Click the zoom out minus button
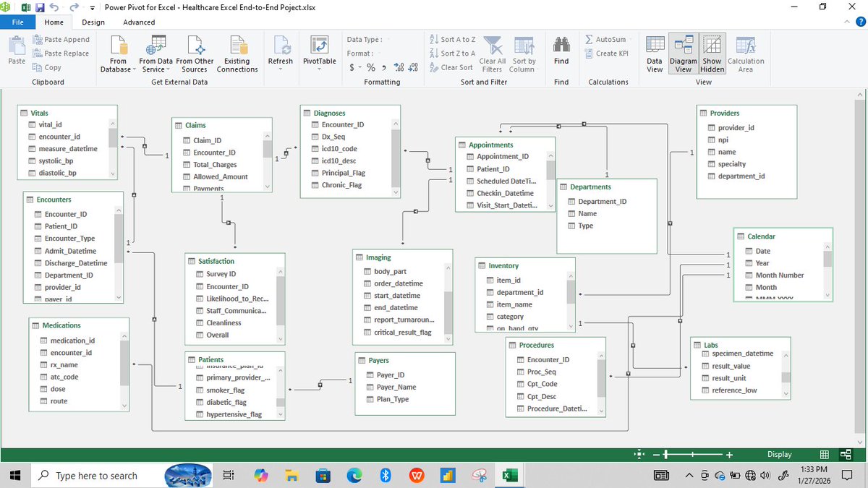The height and width of the screenshot is (488, 868). tap(656, 455)
